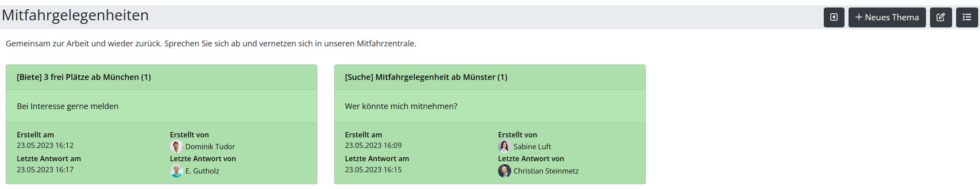Click Sabine Luft's avatar picture
The height and width of the screenshot is (189, 980).
[504, 147]
